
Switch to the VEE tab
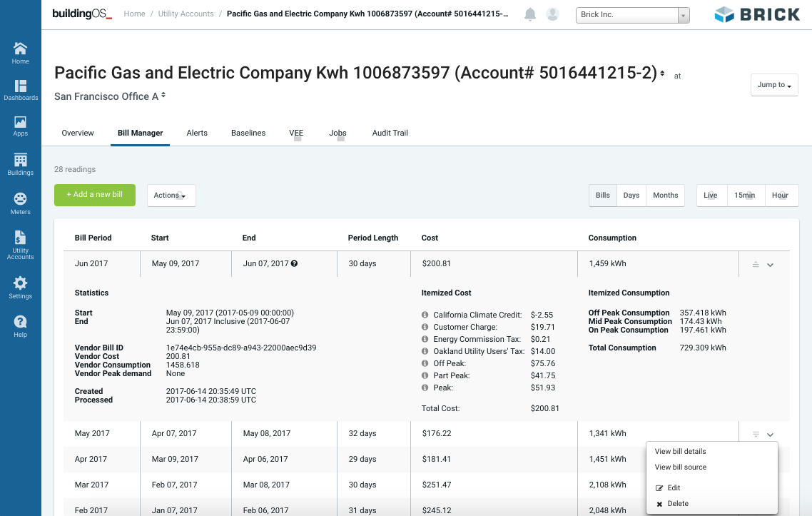[296, 133]
